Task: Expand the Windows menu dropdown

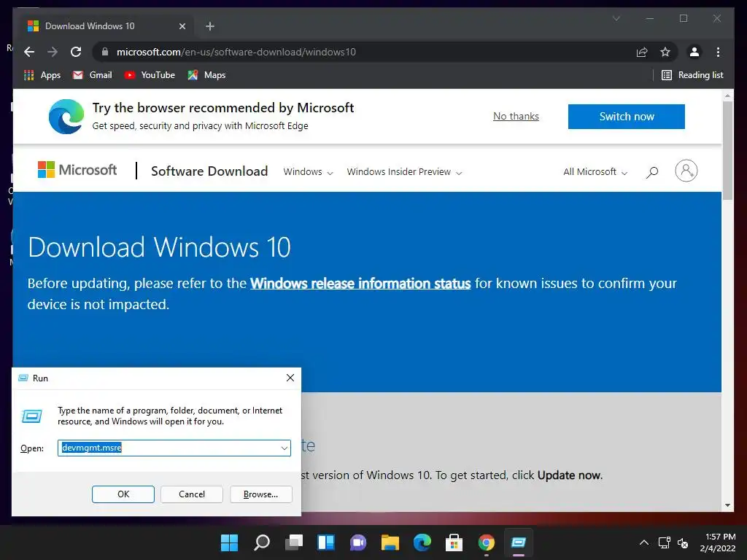Action: [x=308, y=172]
